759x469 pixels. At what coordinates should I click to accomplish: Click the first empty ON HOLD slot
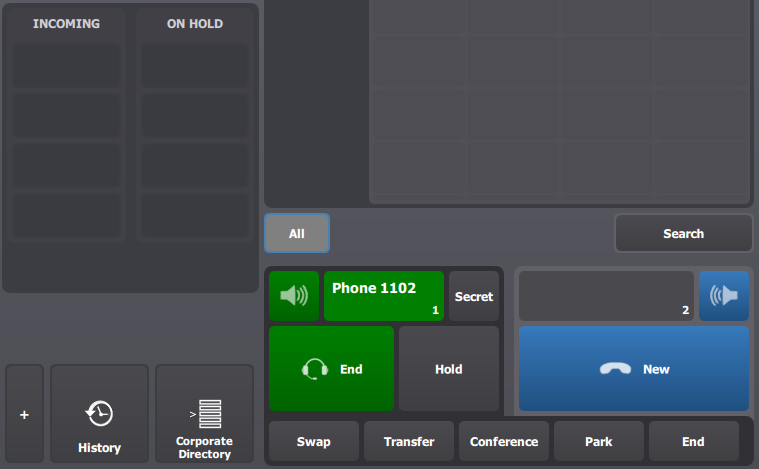tap(195, 66)
